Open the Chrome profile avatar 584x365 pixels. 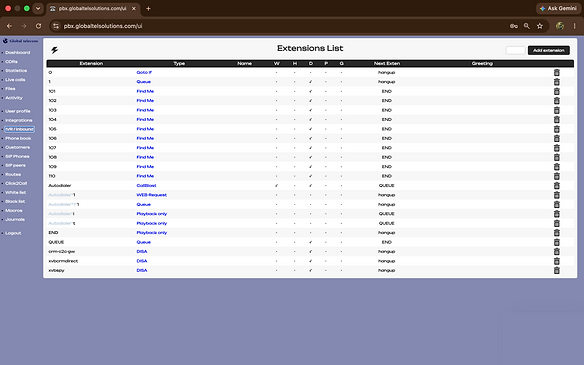pos(560,26)
